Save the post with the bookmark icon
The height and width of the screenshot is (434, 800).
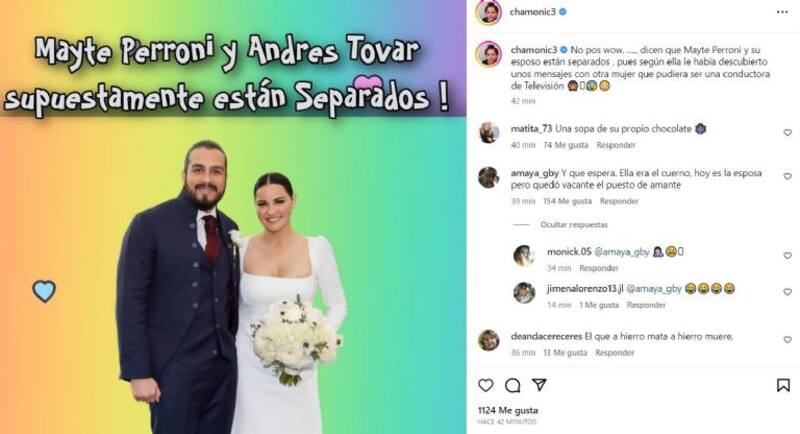(783, 385)
